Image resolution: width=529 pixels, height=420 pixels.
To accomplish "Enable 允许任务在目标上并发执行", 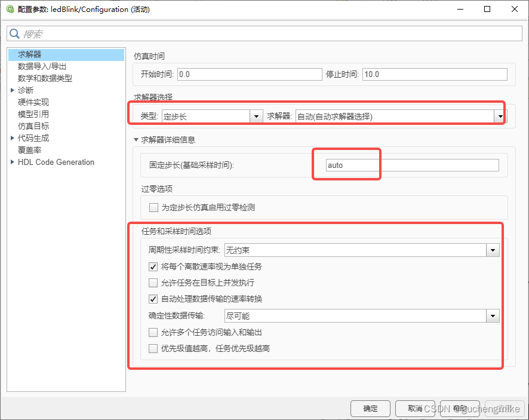I will [x=153, y=283].
